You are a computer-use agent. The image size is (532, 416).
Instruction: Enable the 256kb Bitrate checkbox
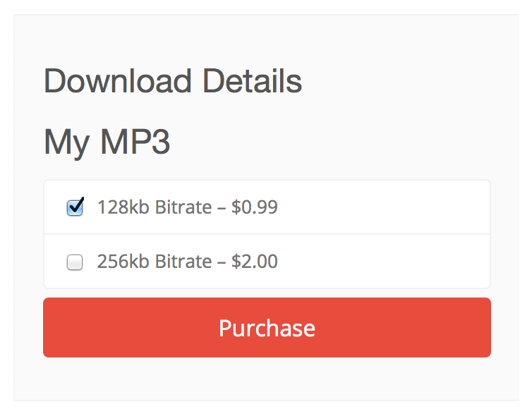click(x=75, y=262)
